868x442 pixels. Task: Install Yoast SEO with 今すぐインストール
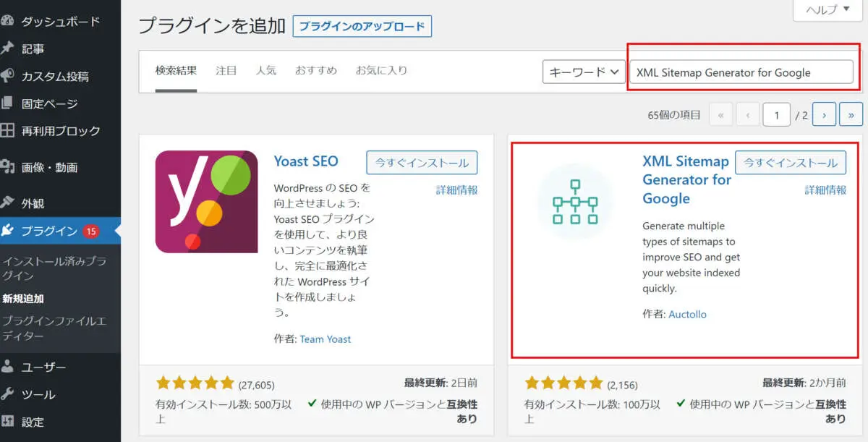click(422, 163)
